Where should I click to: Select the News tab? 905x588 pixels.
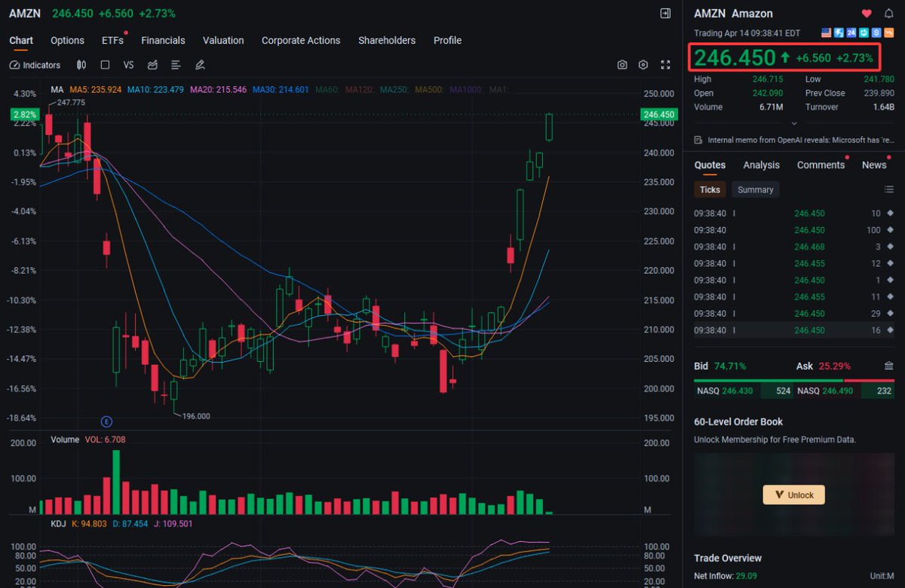(x=874, y=165)
